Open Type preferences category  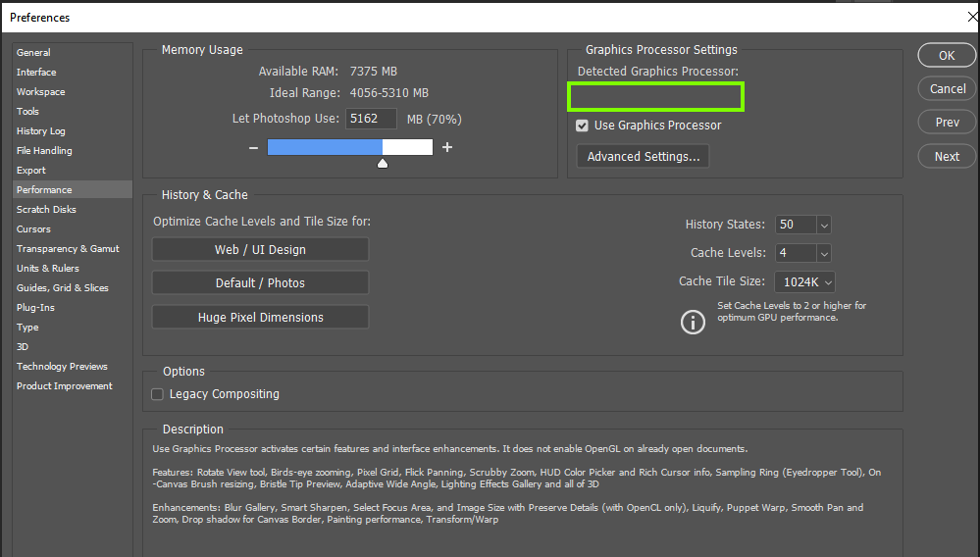click(27, 328)
